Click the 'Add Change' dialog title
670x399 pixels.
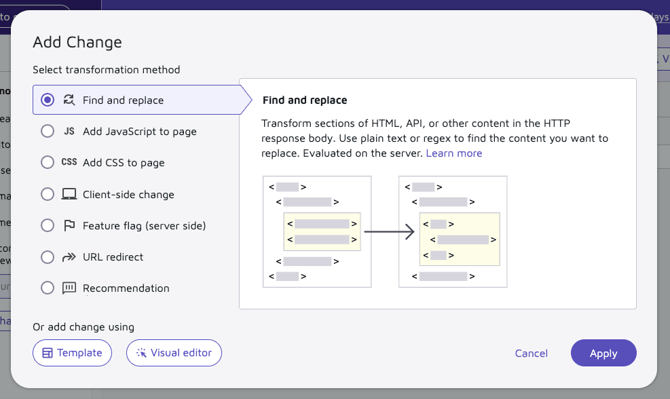77,42
